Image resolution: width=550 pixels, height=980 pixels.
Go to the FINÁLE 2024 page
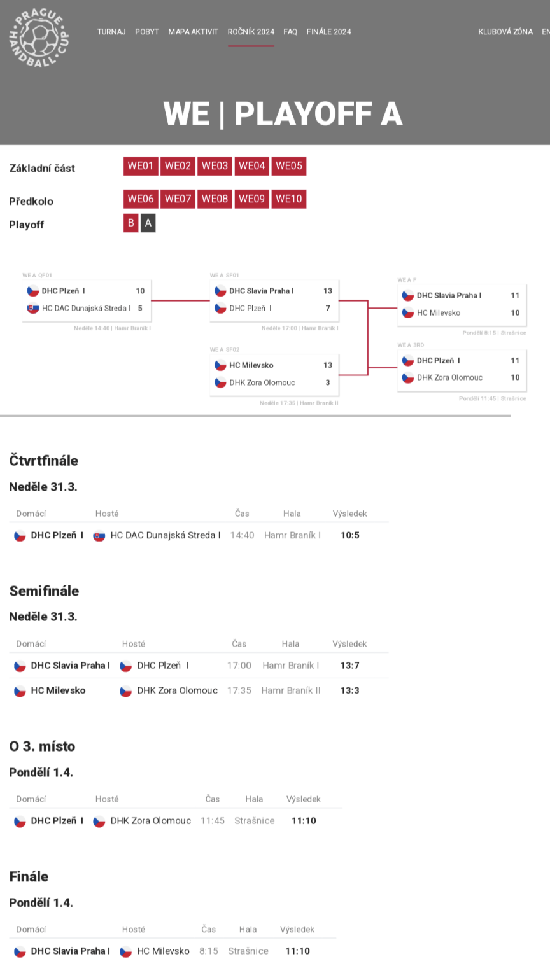(x=328, y=32)
